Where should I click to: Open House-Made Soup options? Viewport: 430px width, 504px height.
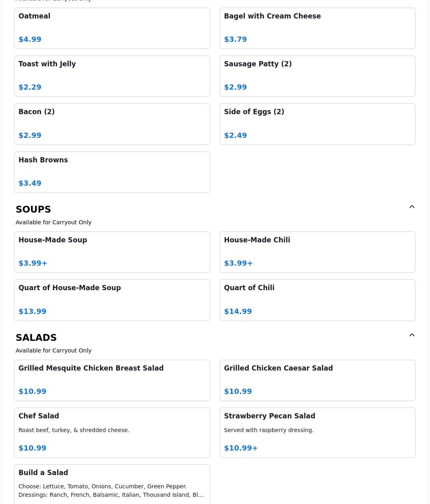[x=112, y=252]
